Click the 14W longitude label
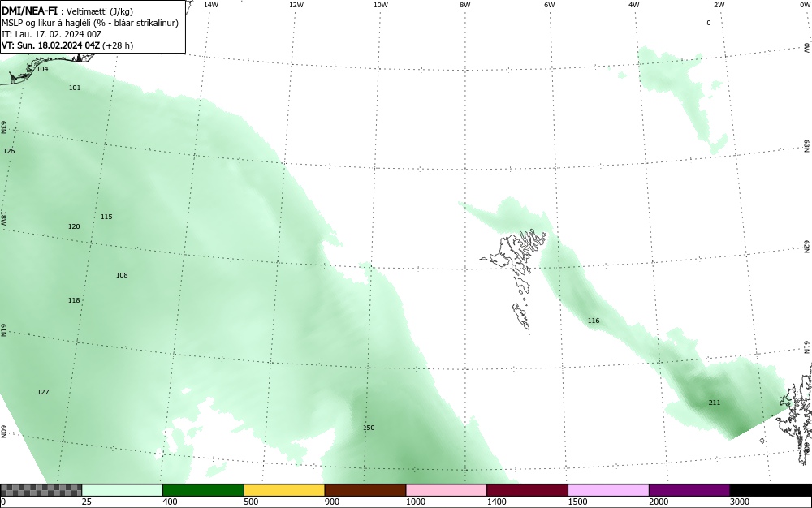The height and width of the screenshot is (508, 812). 211,5
